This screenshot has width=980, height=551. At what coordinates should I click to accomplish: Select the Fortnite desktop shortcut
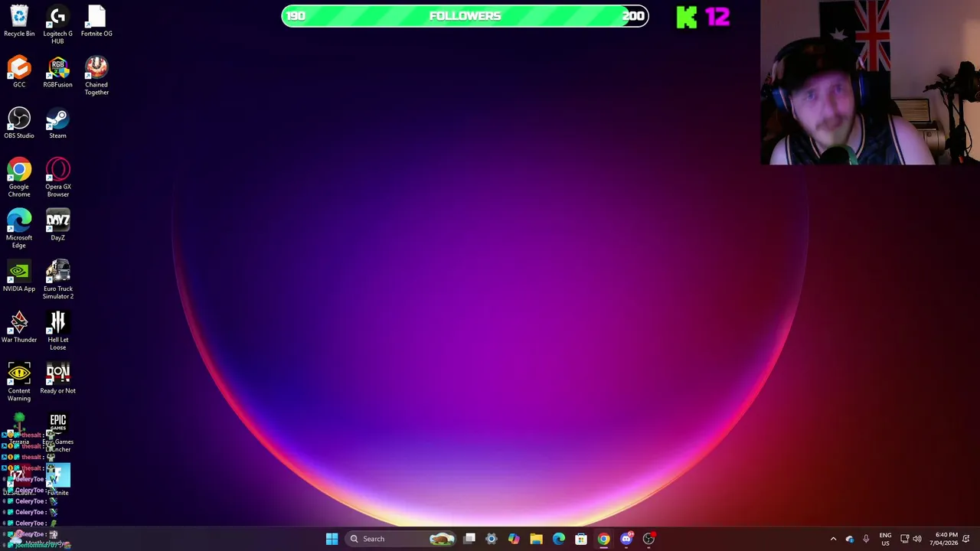(57, 481)
